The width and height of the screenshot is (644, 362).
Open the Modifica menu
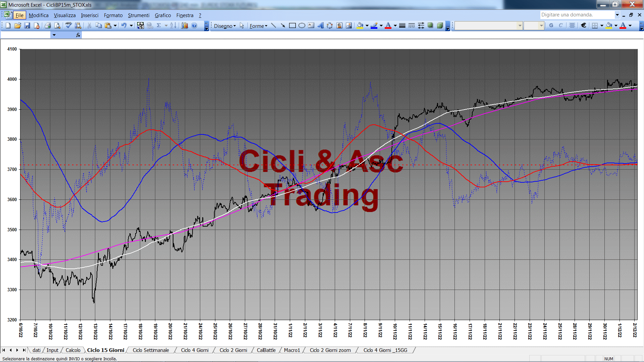tap(39, 15)
